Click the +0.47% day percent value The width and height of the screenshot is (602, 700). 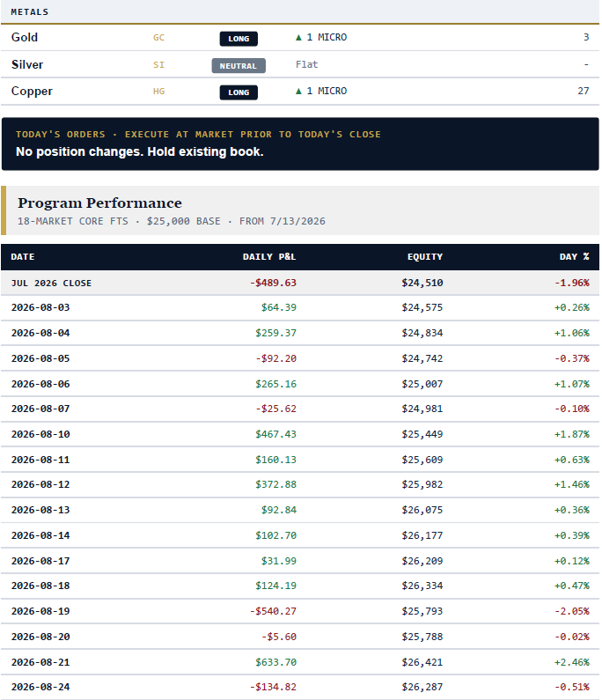pos(572,586)
